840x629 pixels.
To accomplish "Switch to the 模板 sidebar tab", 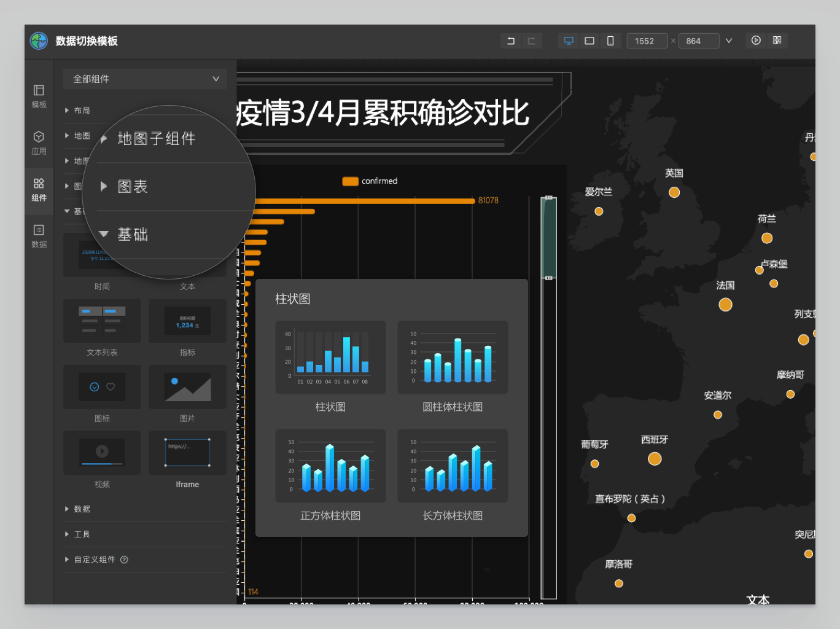I will pyautogui.click(x=39, y=96).
